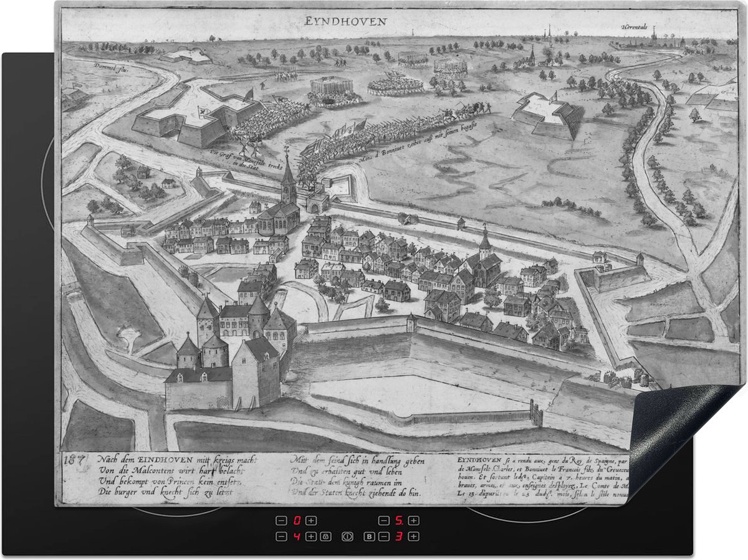Tap the minus button beside the 3 display
This screenshot has height=560, width=748.
coord(384,536)
